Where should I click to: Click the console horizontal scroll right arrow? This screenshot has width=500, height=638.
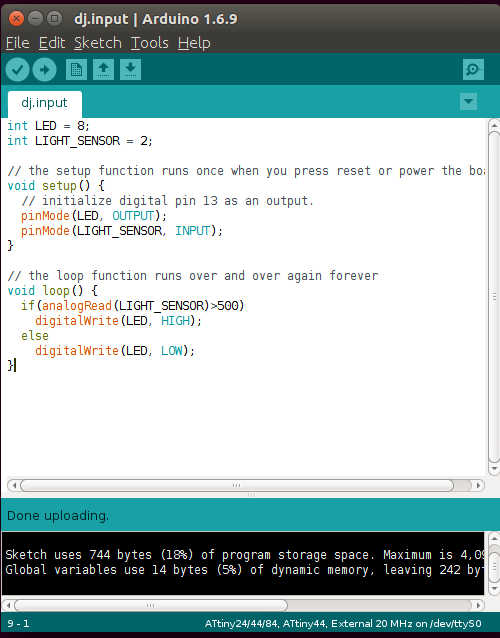click(x=478, y=605)
